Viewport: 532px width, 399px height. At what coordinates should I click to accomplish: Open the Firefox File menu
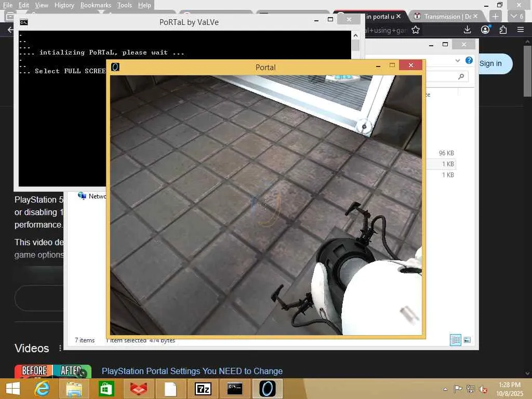pyautogui.click(x=7, y=5)
